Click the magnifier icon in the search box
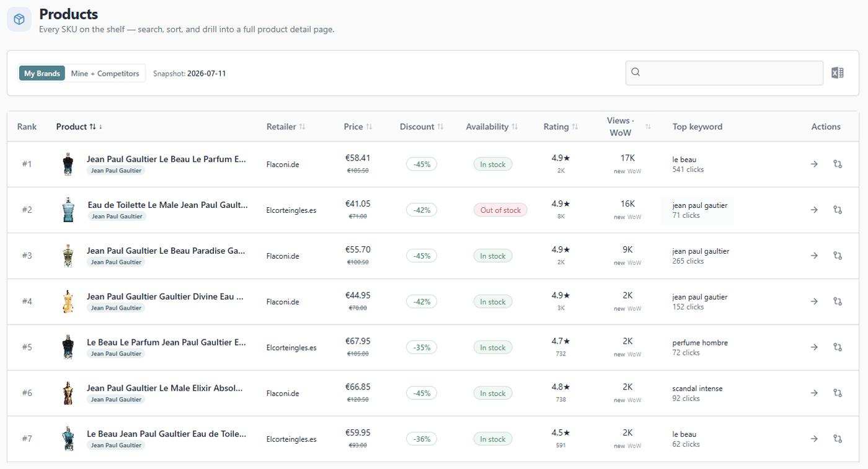The width and height of the screenshot is (868, 469). [x=635, y=72]
